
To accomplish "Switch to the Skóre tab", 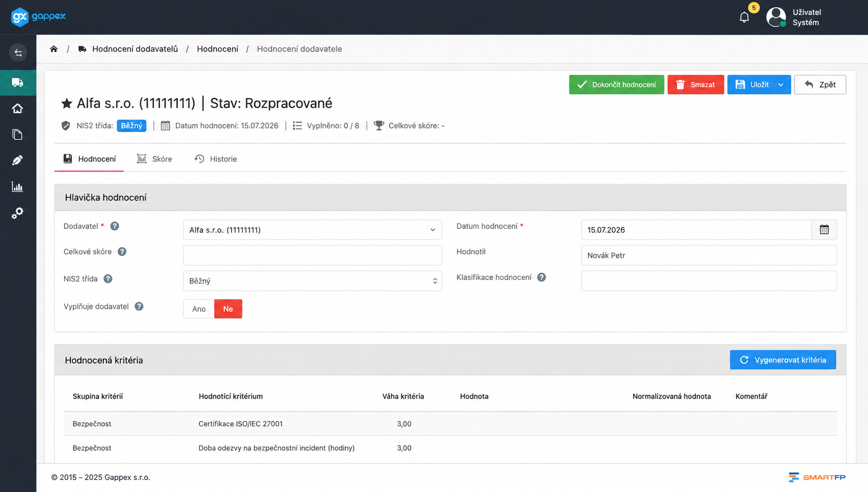I will click(154, 159).
